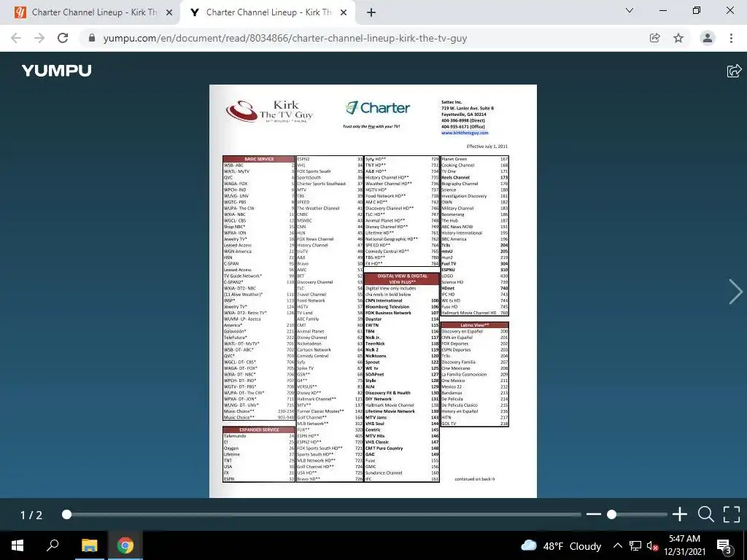
Task: Open Windows taskbar search
Action: click(x=53, y=545)
